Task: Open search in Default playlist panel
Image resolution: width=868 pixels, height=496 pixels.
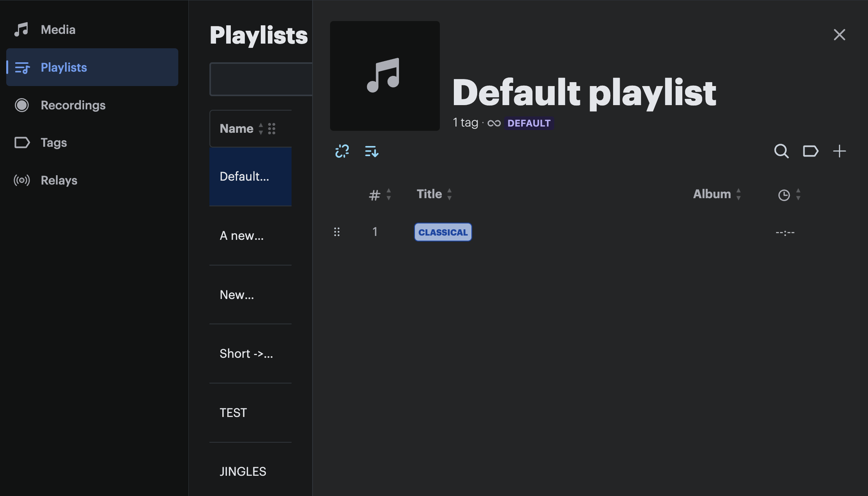Action: click(781, 151)
